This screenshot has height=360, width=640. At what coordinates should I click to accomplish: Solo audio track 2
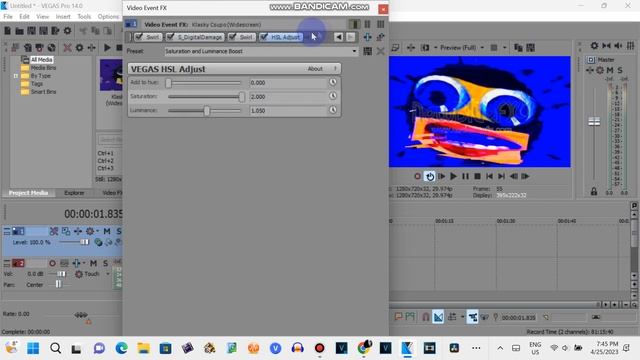pyautogui.click(x=105, y=263)
